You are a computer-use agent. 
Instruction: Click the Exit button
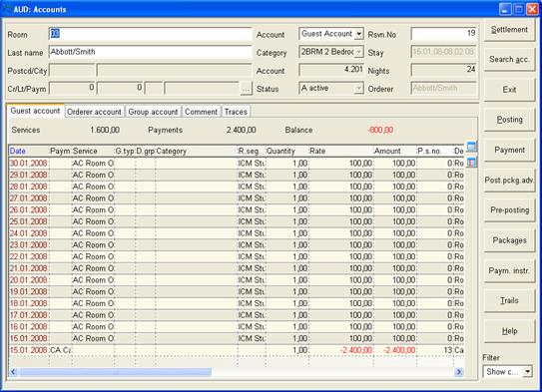tap(509, 90)
